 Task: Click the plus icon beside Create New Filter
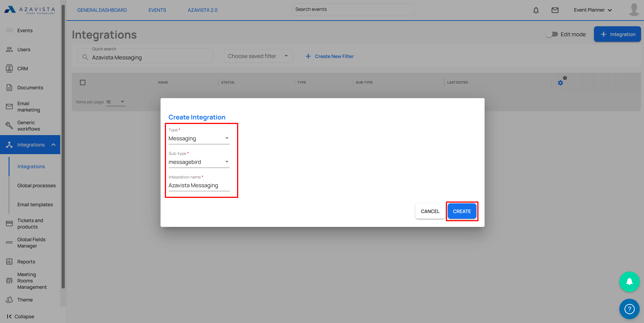[x=308, y=56]
